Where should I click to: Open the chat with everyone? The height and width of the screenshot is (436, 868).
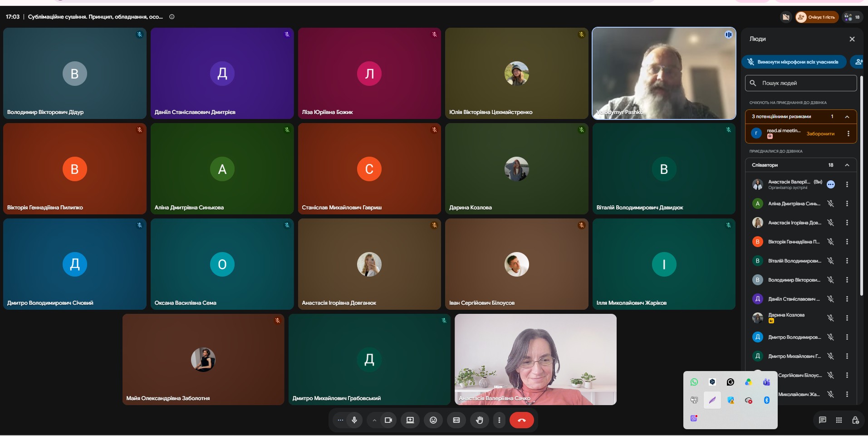click(x=822, y=420)
